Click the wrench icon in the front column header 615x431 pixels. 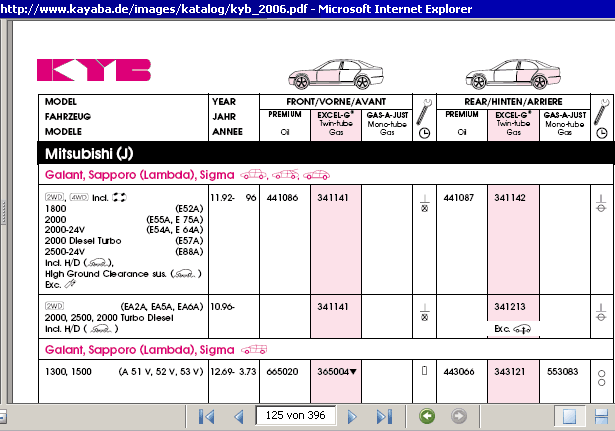tap(423, 107)
